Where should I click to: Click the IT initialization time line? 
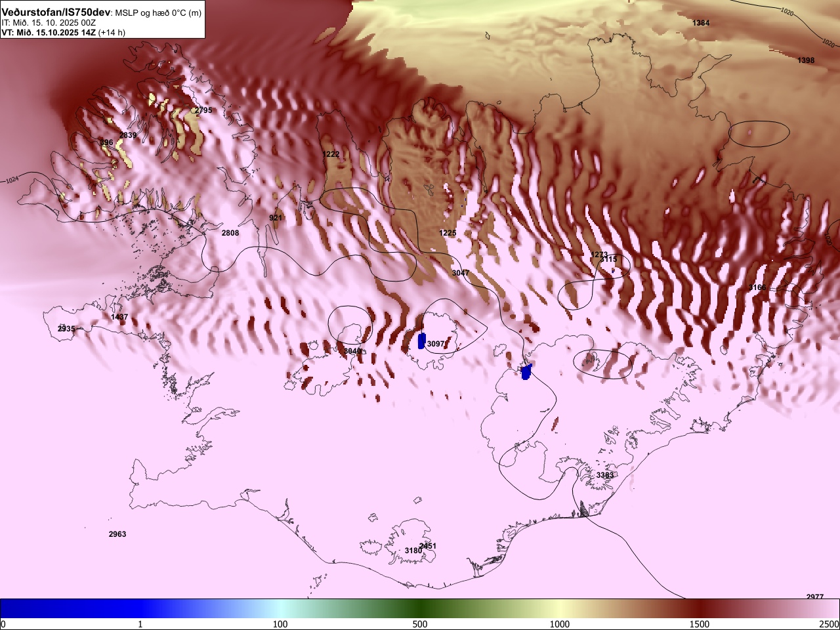click(x=49, y=22)
